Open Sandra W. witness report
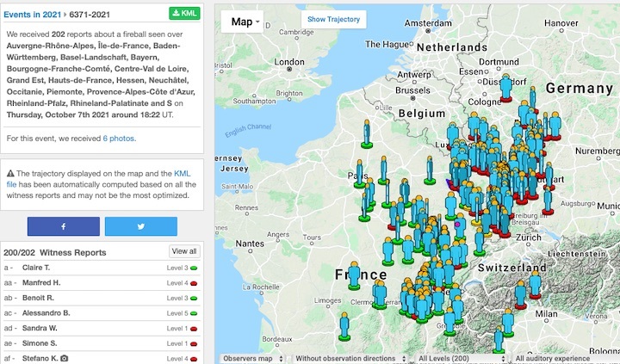The height and width of the screenshot is (364, 620). point(40,328)
